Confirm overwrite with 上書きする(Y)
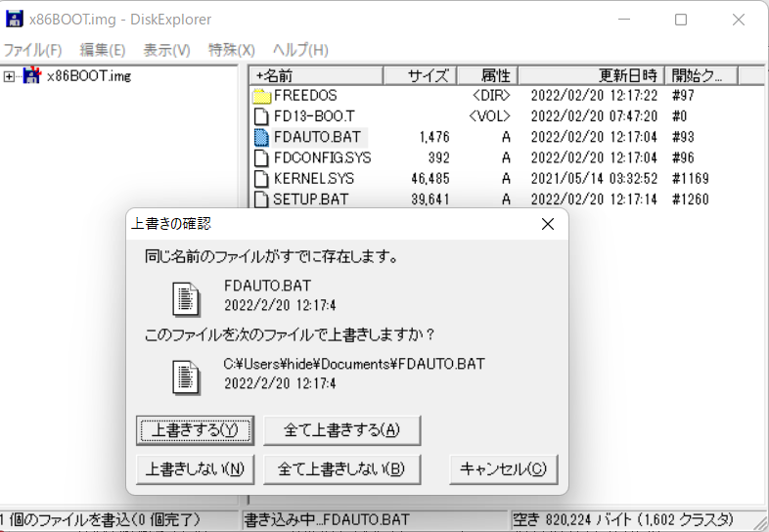The height and width of the screenshot is (532, 769). point(196,430)
